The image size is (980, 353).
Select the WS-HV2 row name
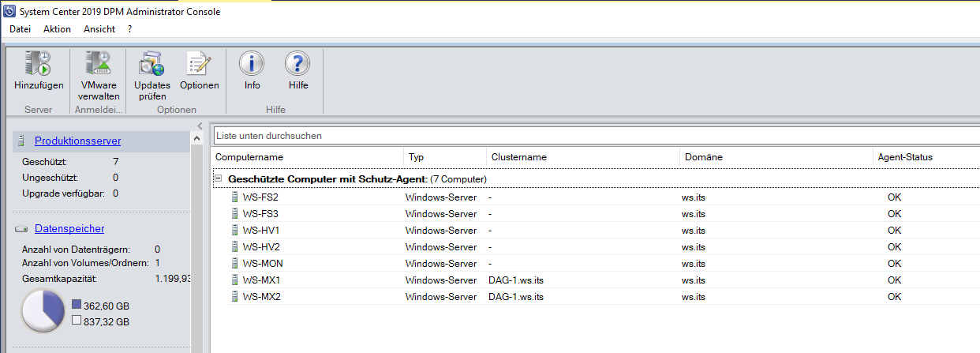(260, 246)
